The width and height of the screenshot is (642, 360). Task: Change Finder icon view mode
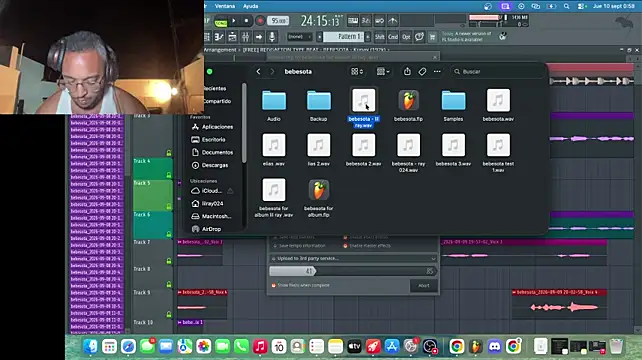(357, 71)
